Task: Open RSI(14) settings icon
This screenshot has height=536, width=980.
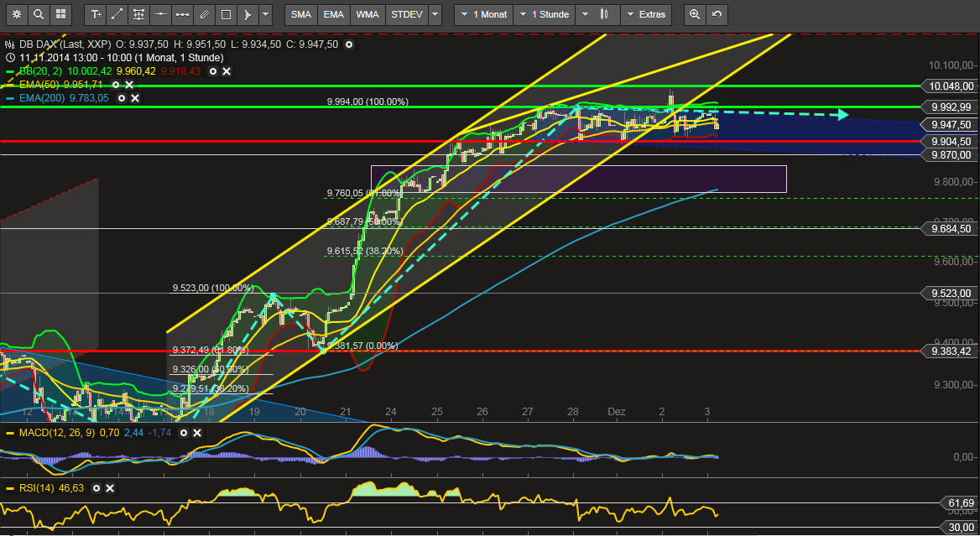Action: (96, 488)
